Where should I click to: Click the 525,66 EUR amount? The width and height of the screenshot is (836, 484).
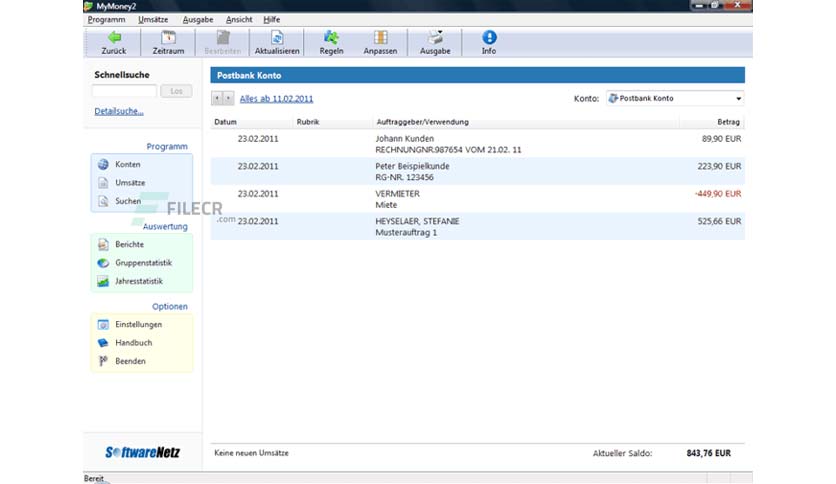click(719, 221)
